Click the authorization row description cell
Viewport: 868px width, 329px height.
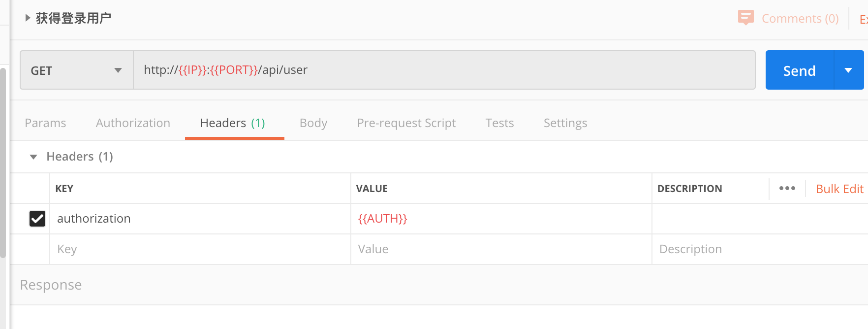760,219
